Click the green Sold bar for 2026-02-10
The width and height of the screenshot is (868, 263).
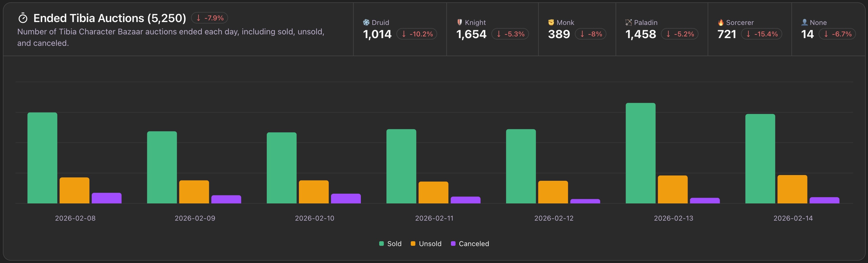coord(282,168)
